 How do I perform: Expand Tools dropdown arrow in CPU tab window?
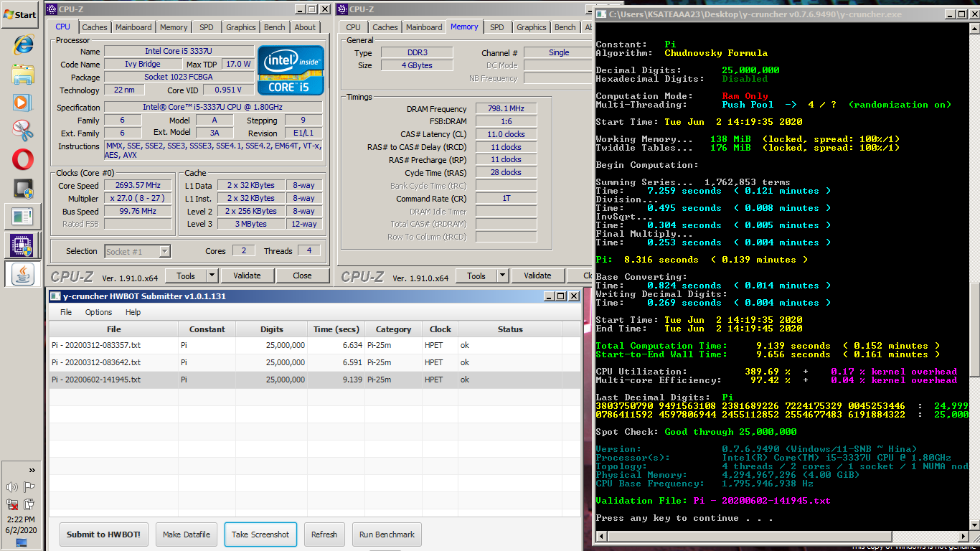212,275
